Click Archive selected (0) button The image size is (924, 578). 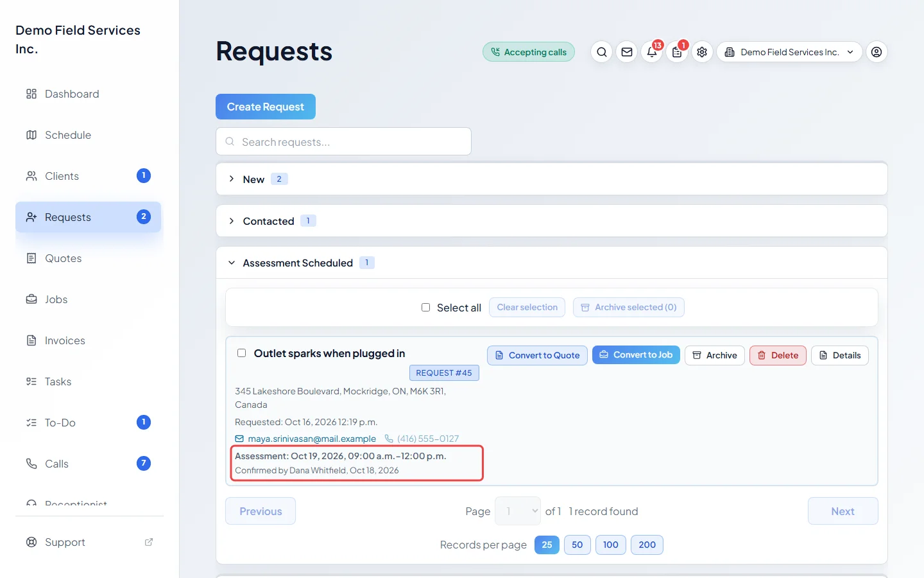click(x=629, y=307)
